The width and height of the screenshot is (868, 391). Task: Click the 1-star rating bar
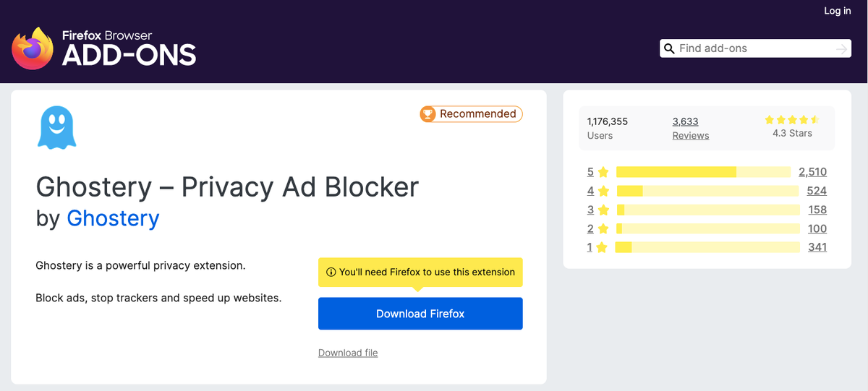tap(707, 247)
